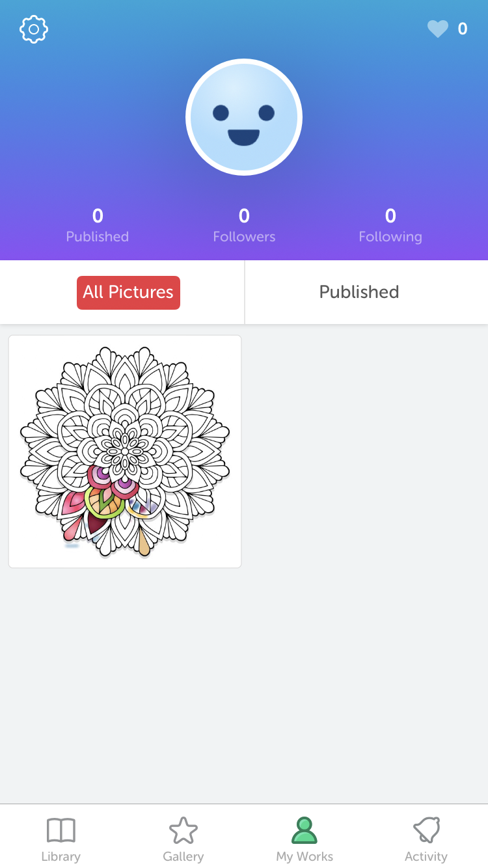Toggle back to All Pictures view
The image size is (488, 868).
128,292
